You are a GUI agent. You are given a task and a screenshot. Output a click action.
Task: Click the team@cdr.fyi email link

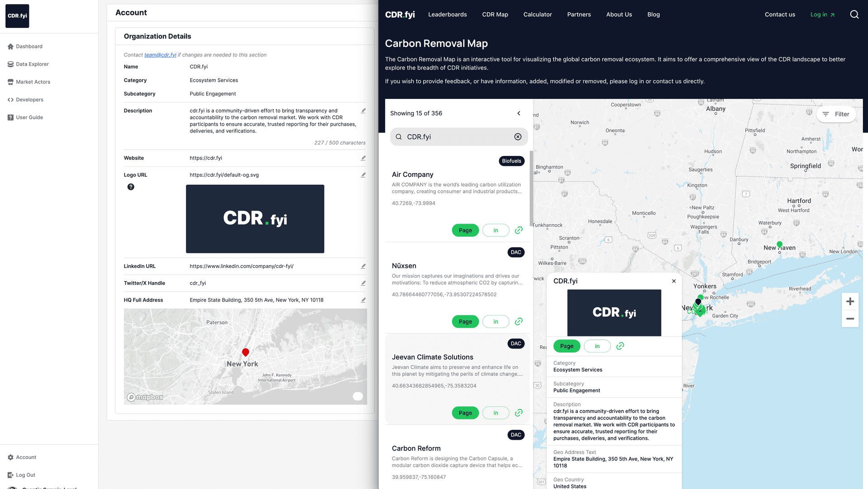click(x=160, y=55)
